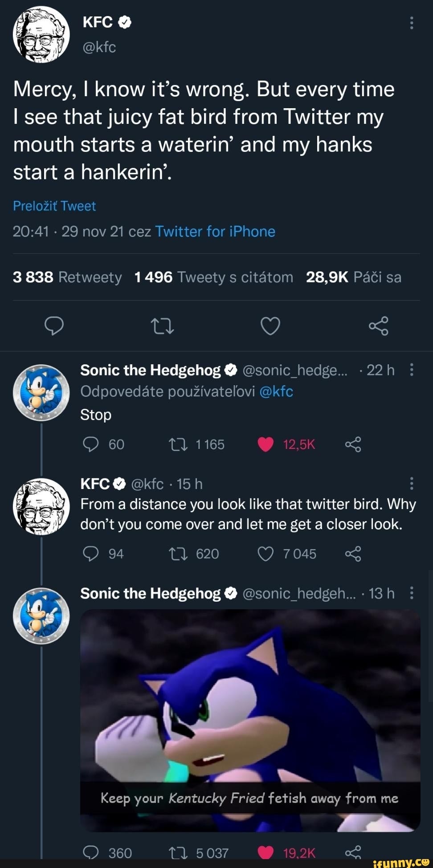Toggle the heart on Sonic's Stop reply

266,444
